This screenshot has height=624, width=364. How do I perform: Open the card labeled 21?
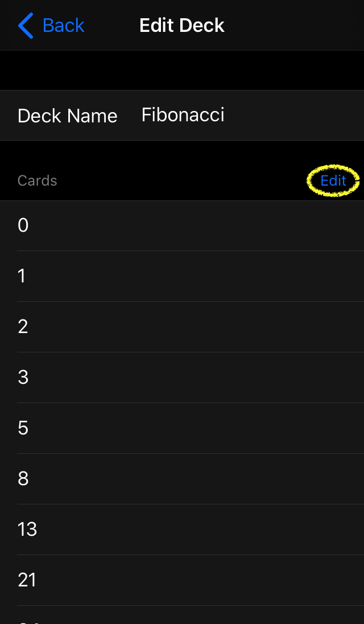(x=182, y=580)
